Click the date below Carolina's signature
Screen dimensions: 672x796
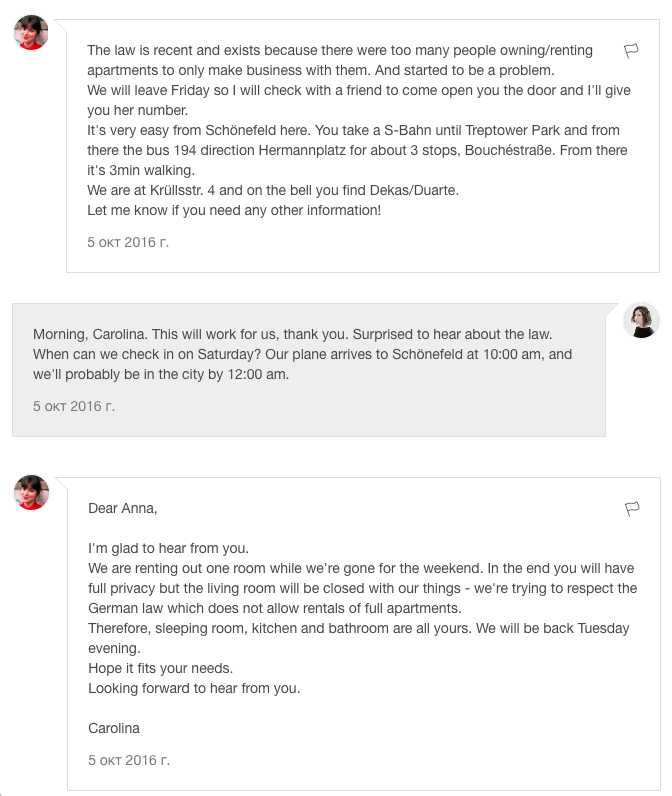tap(129, 760)
